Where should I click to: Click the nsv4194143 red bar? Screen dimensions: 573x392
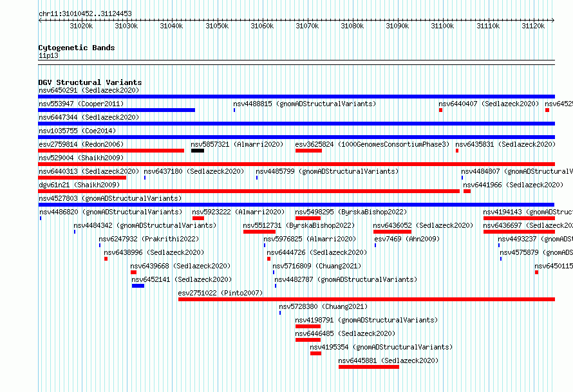pyautogui.click(x=520, y=218)
